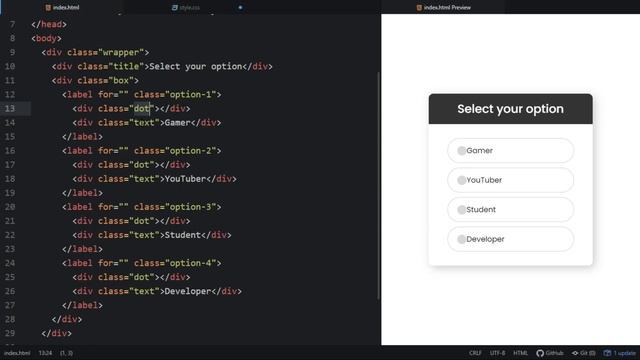The height and width of the screenshot is (360, 640).
Task: Select the Gamer option in the preview
Action: (511, 151)
